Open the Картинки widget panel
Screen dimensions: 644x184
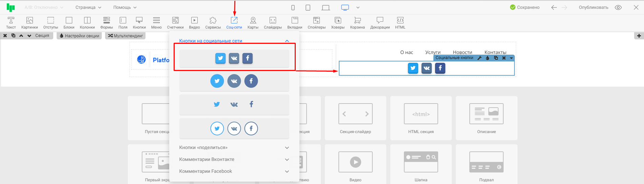(30, 23)
